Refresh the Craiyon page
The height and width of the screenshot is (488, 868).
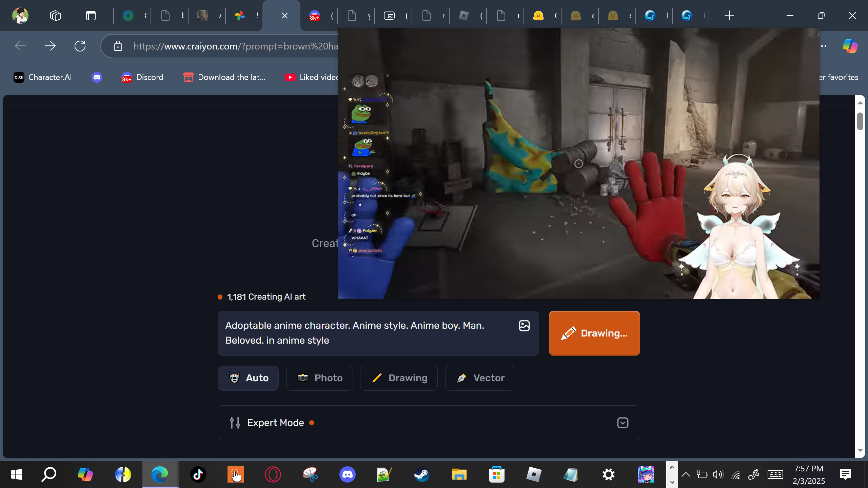pos(80,46)
